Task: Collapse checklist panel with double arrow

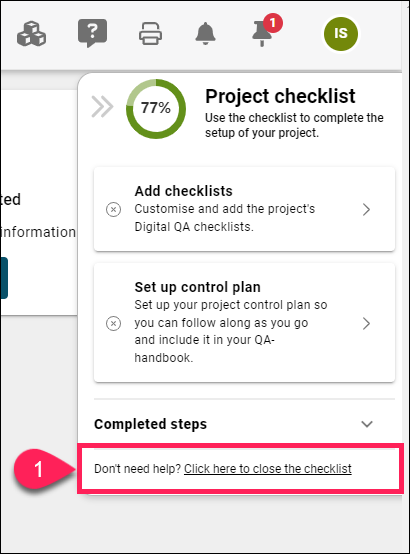Action: click(102, 106)
